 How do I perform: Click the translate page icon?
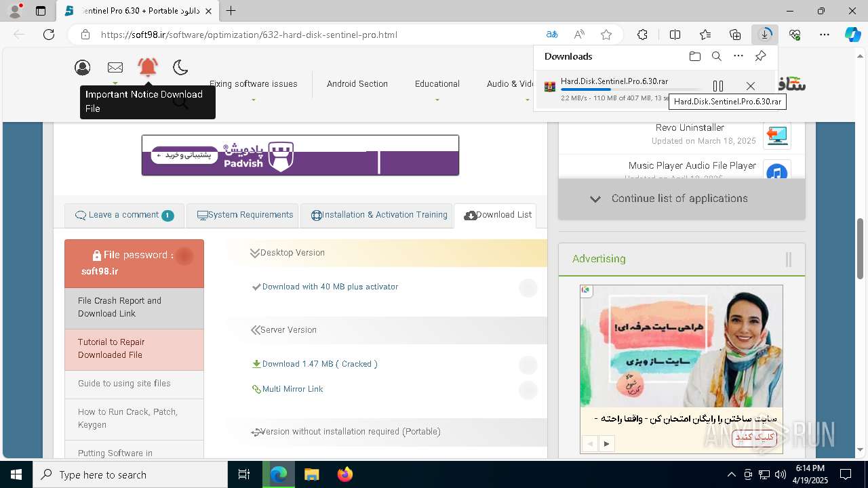click(552, 35)
